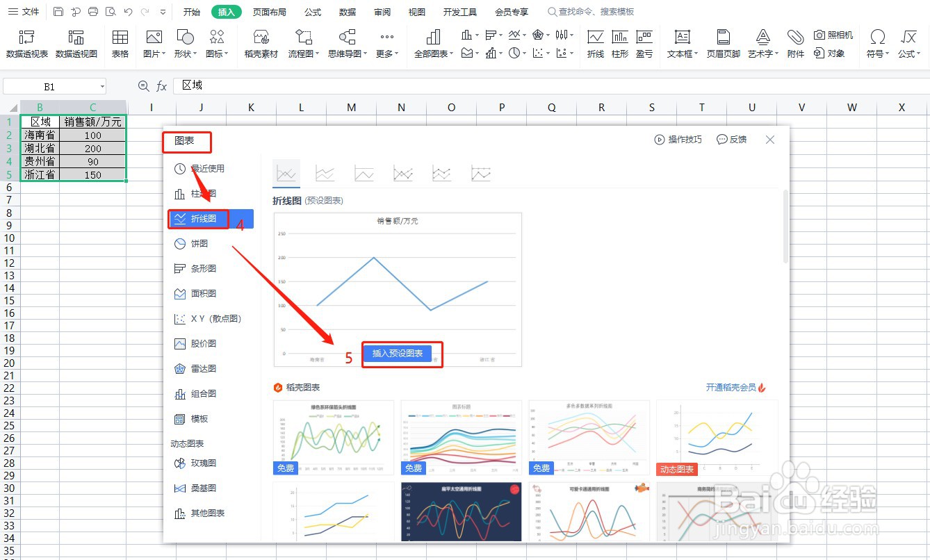Click the Save icon in quick access bar
930x560 pixels.
(58, 12)
